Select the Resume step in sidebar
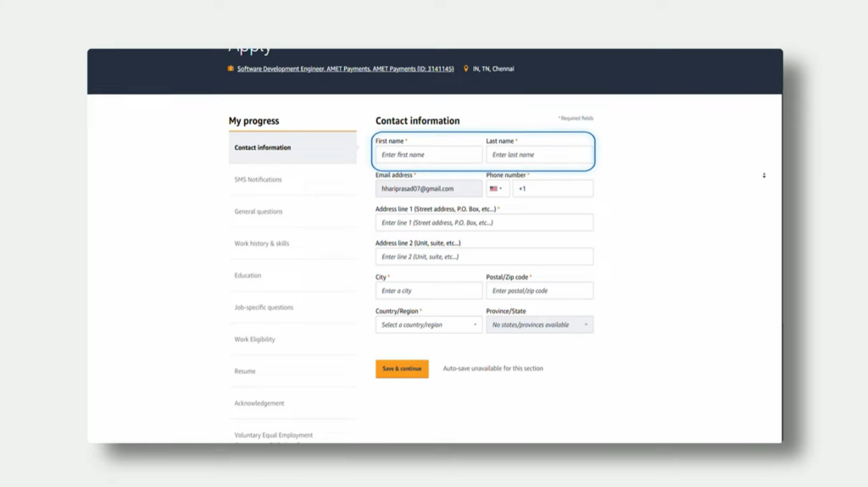Image resolution: width=868 pixels, height=487 pixels. 245,371
